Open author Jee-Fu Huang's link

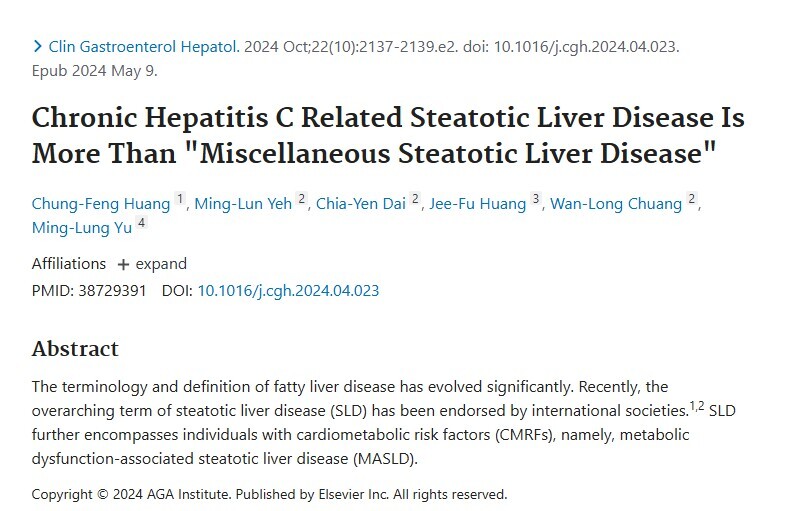pos(477,204)
